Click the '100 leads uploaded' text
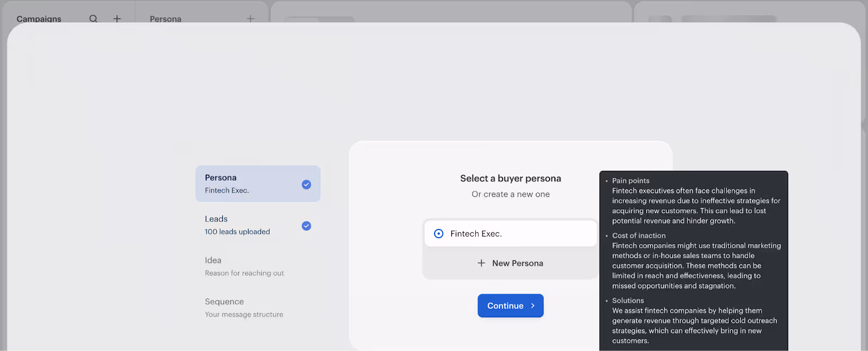 (237, 232)
